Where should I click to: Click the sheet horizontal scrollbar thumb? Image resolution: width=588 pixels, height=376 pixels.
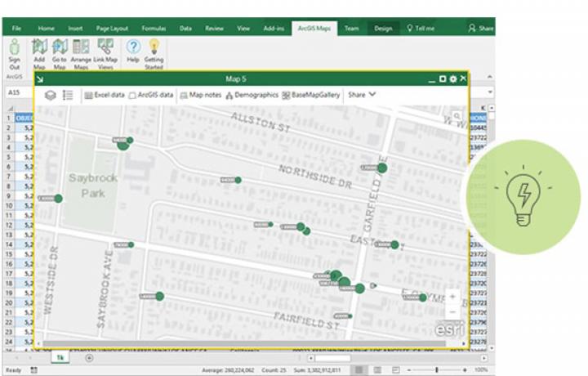point(332,358)
